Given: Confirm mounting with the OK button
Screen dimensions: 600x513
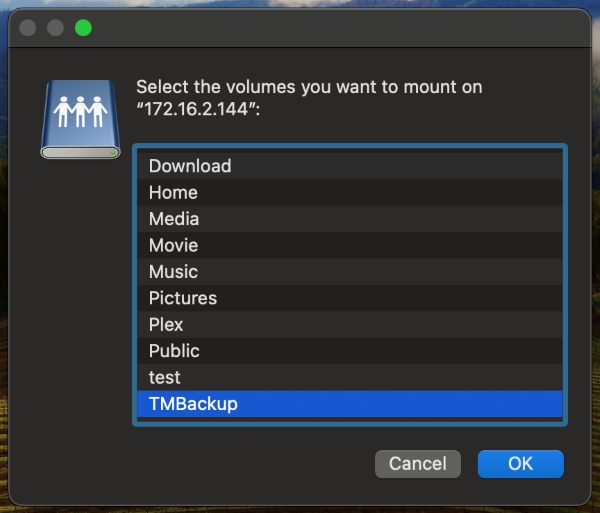Looking at the screenshot, I should (520, 464).
